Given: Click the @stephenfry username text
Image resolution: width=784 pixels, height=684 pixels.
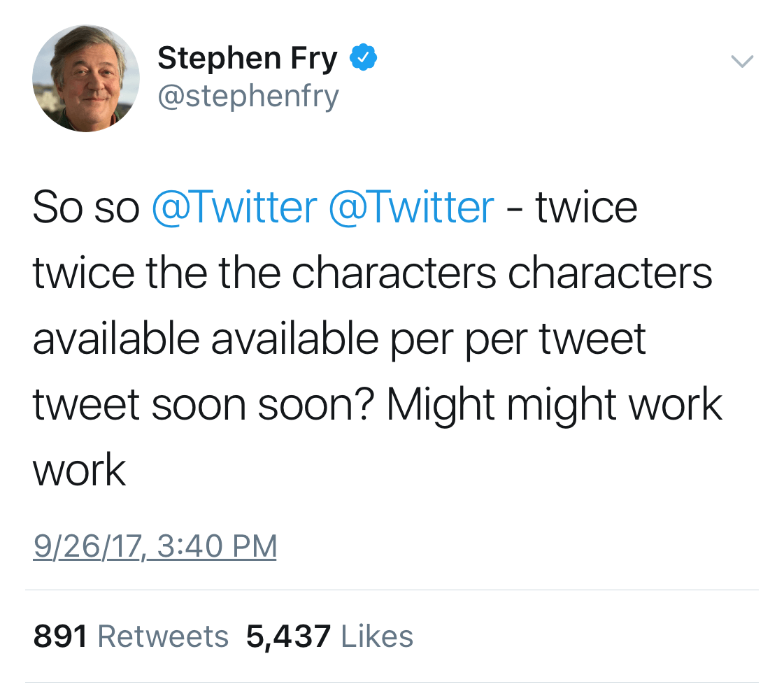Looking at the screenshot, I should pos(248,97).
